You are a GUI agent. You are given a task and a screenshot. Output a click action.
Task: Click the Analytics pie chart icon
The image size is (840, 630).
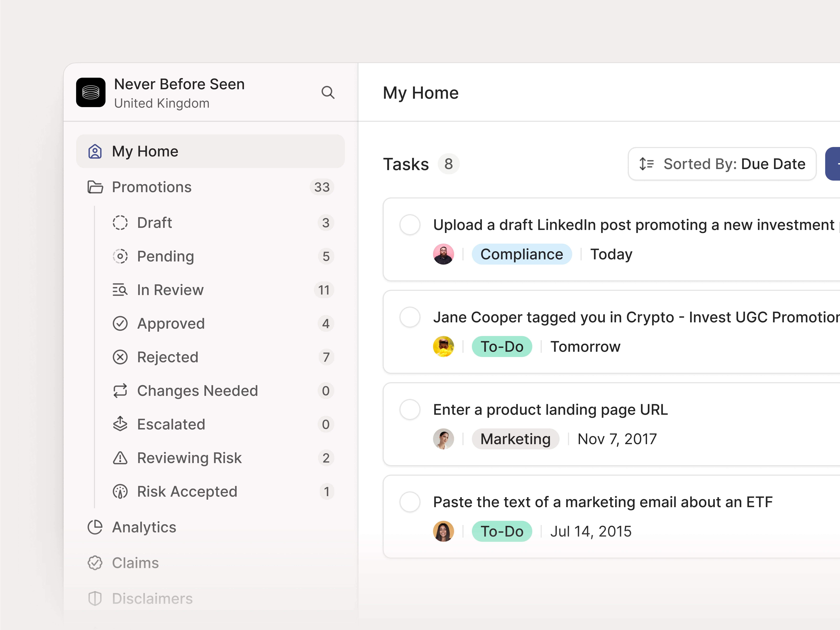95,527
